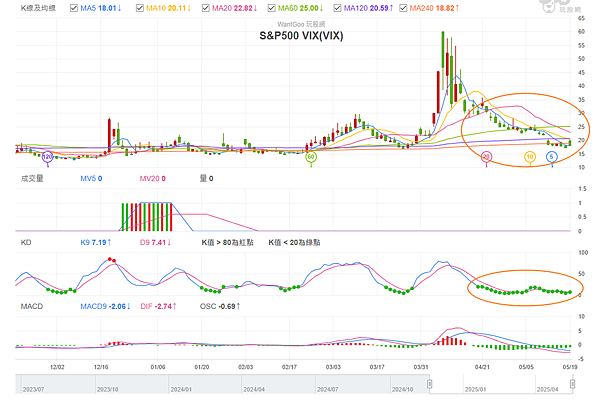Click the K9 7.19 value

(96, 242)
